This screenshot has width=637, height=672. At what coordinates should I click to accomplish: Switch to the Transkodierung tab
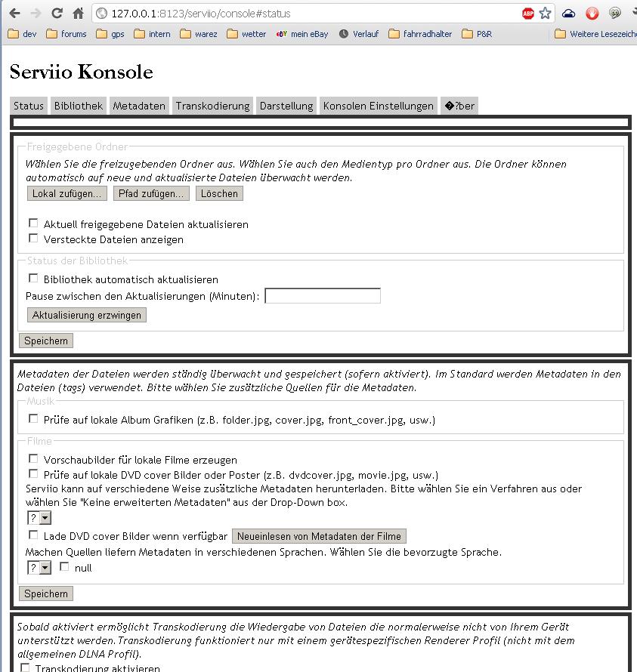click(x=213, y=106)
